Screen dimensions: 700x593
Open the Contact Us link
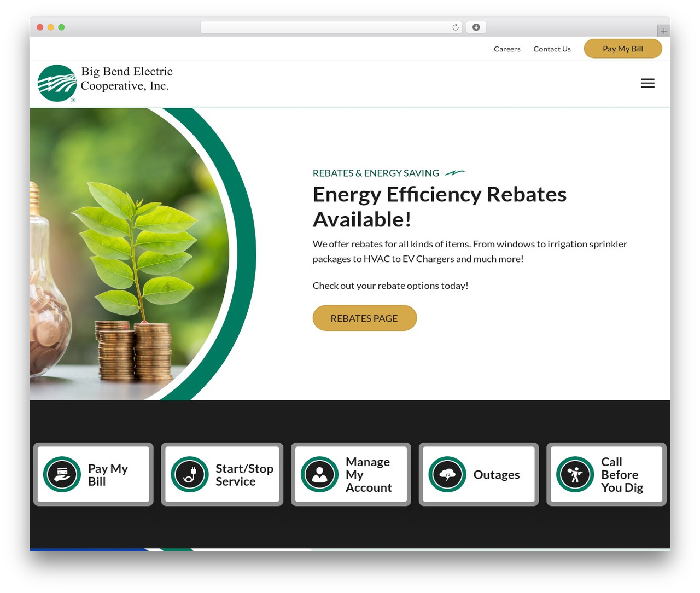click(552, 49)
